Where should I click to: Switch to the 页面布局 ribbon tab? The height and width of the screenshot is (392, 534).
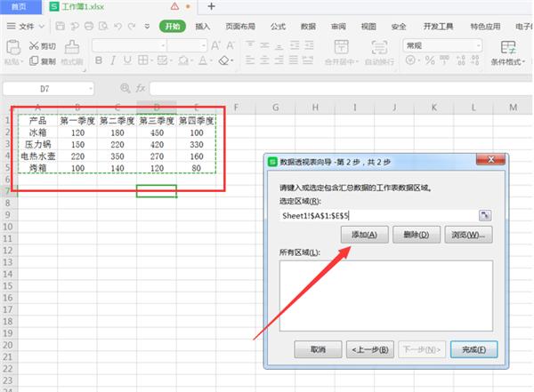point(240,26)
